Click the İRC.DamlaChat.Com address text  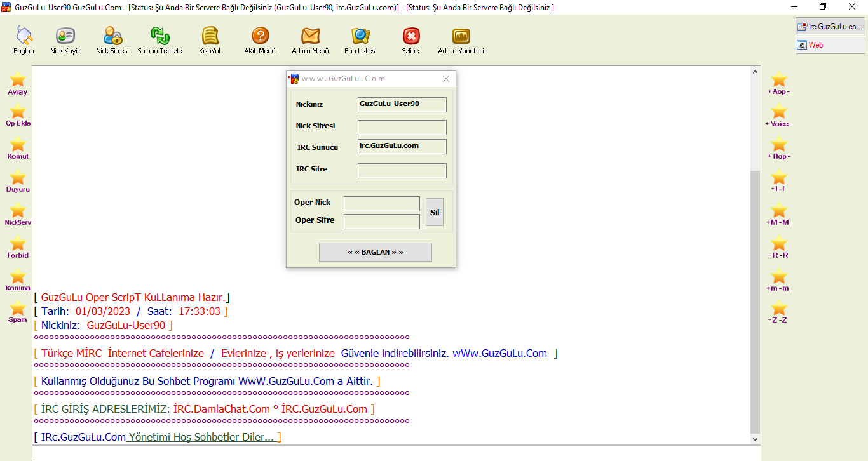(x=222, y=409)
